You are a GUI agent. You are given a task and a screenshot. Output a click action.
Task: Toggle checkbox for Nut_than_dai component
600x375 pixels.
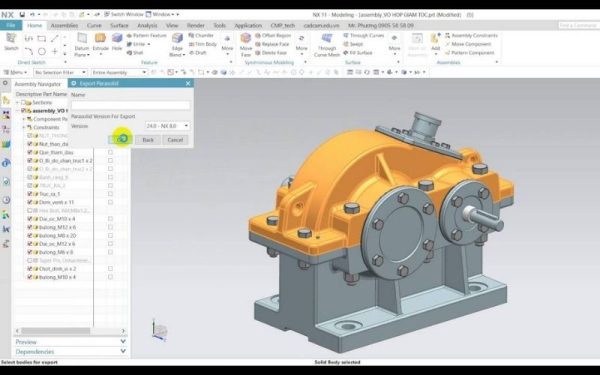point(29,144)
